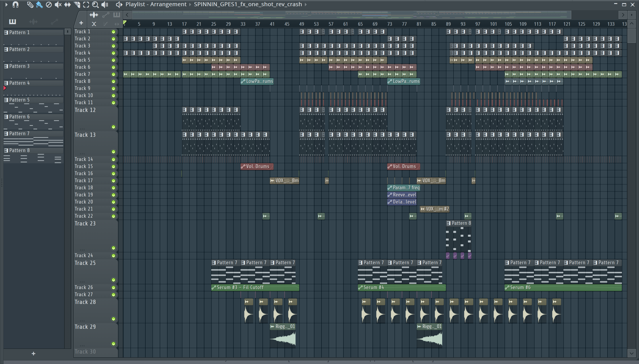The image size is (639, 364).
Task: Click the Pattern 8 icon in picker
Action: pyautogui.click(x=6, y=151)
